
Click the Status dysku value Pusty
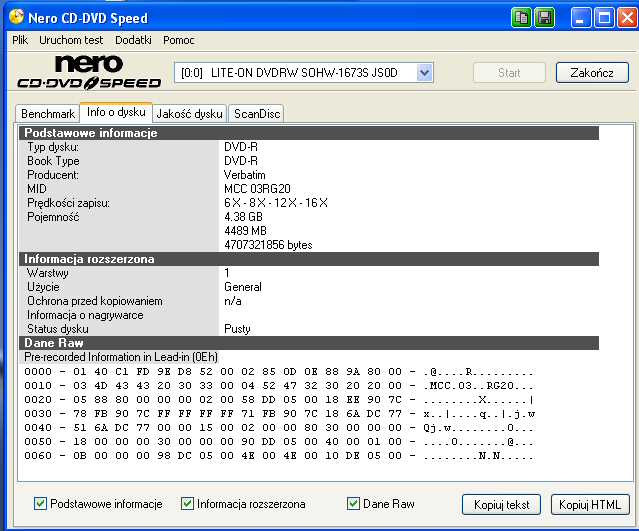(x=237, y=329)
